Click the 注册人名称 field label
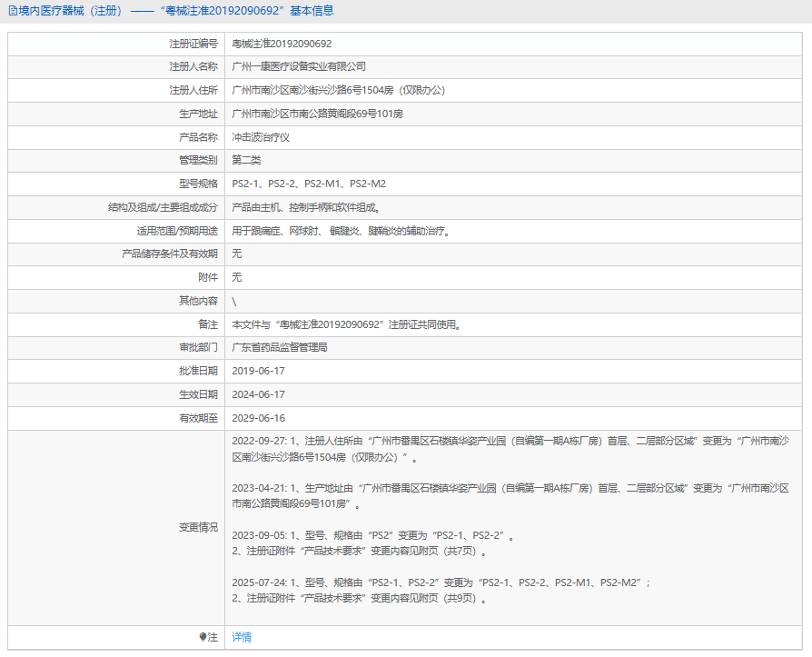Image resolution: width=812 pixels, height=657 pixels. (193, 67)
